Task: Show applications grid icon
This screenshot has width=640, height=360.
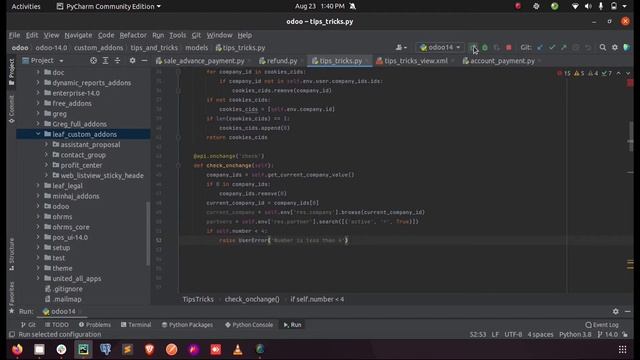Action: (x=622, y=349)
